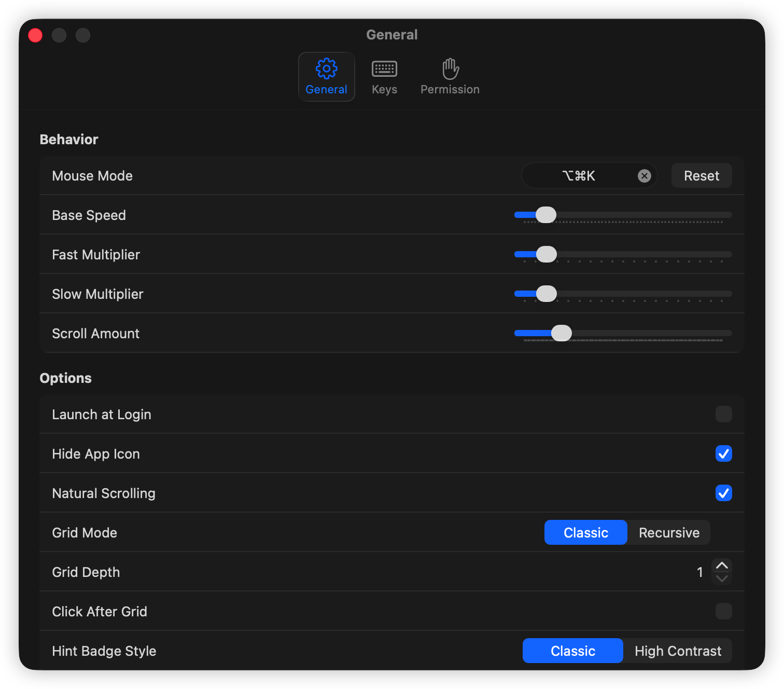
Task: Click the window title General
Action: (392, 35)
